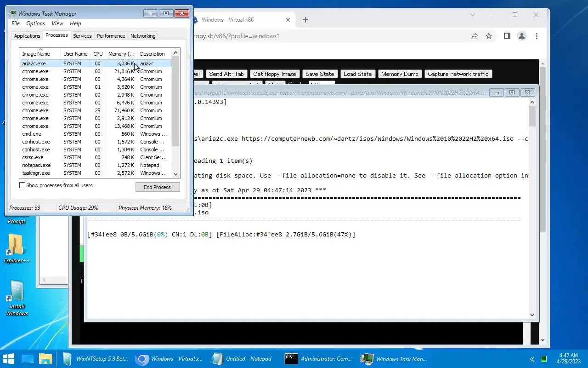Select aria2c.exe process row
This screenshot has width=588, height=368.
[x=96, y=63]
